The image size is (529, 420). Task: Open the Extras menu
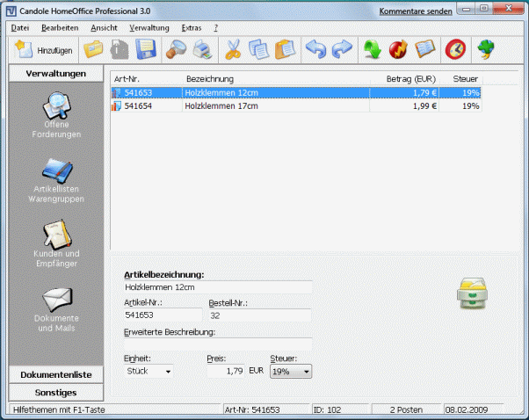click(x=191, y=28)
